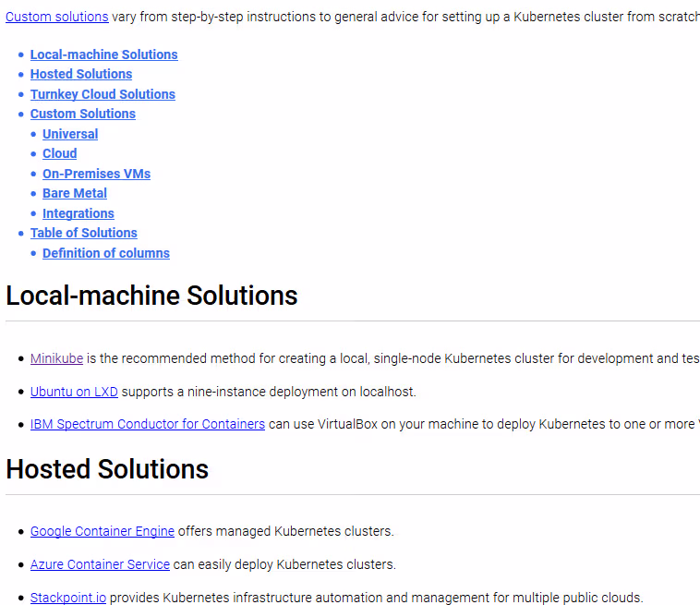Screen dimensions: 700x605
Task: Follow the Minikube link
Action: (x=56, y=358)
